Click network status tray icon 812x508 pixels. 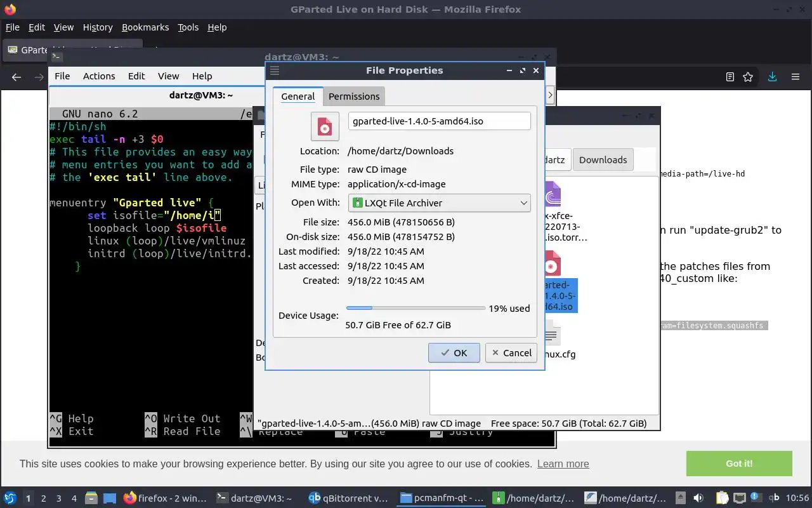click(740, 498)
